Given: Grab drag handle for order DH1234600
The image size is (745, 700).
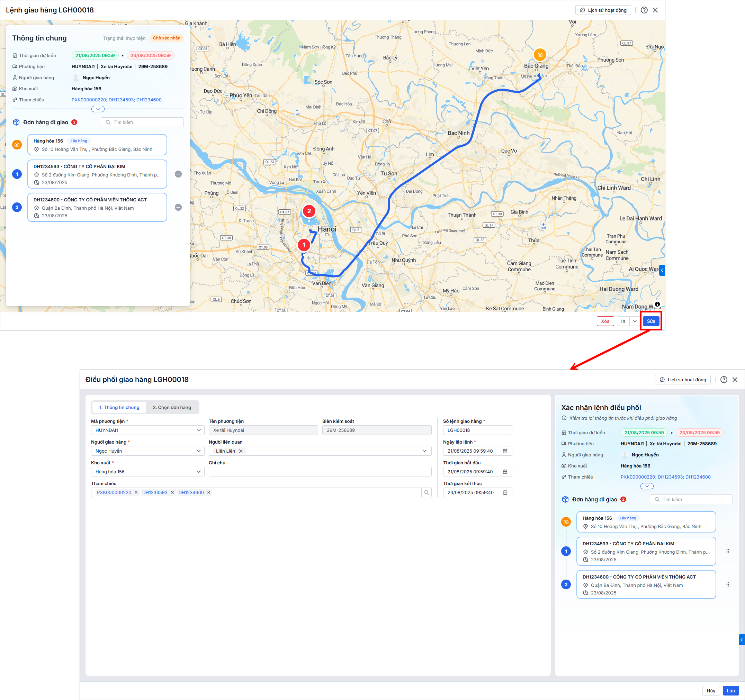Looking at the screenshot, I should pyautogui.click(x=727, y=585).
